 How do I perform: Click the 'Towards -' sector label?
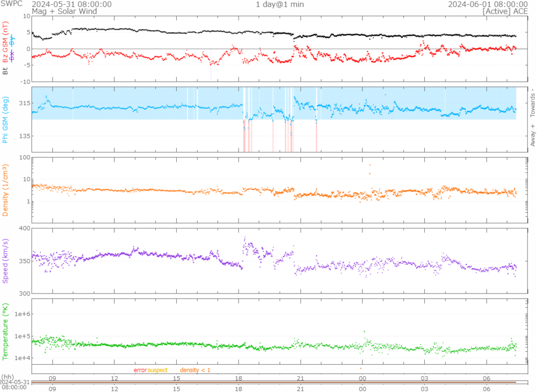533,103
